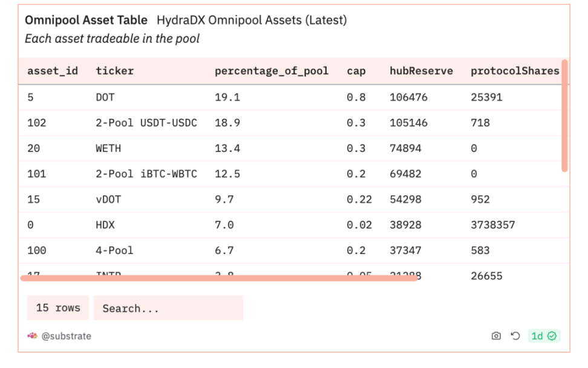Click the table's horizontal scrollbar
Viewport: 588px width, 368px height.
pos(218,278)
